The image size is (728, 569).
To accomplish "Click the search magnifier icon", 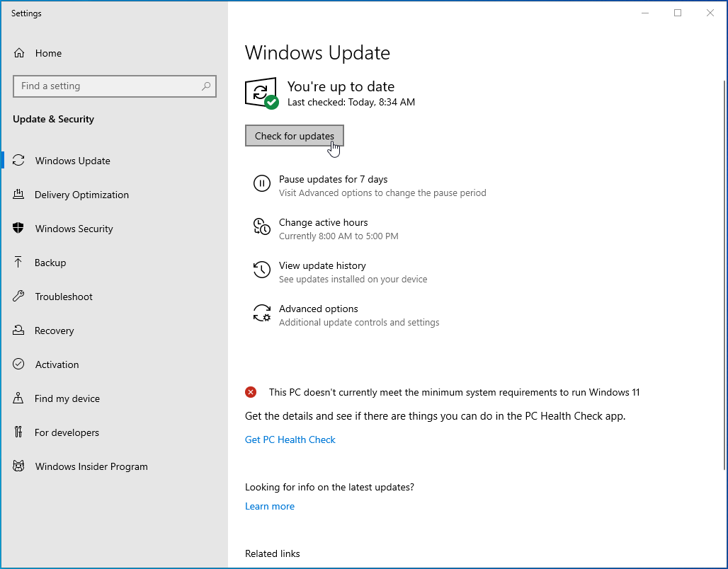I will tap(206, 86).
